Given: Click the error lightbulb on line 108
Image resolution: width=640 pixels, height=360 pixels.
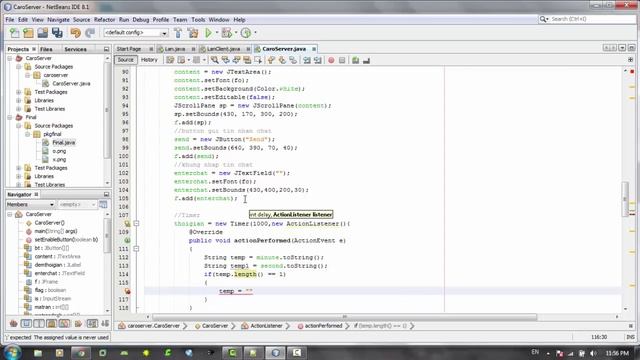Looking at the screenshot, I should (127, 224).
